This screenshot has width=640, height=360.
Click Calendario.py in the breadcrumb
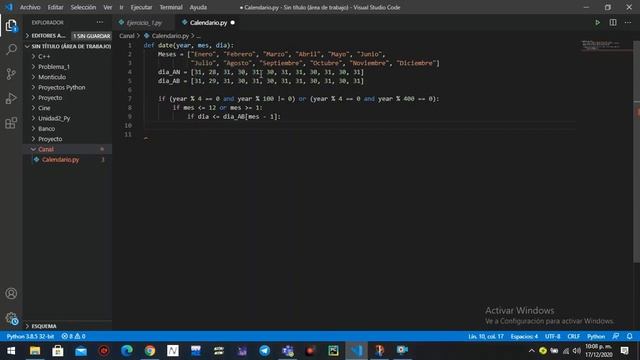(x=170, y=36)
